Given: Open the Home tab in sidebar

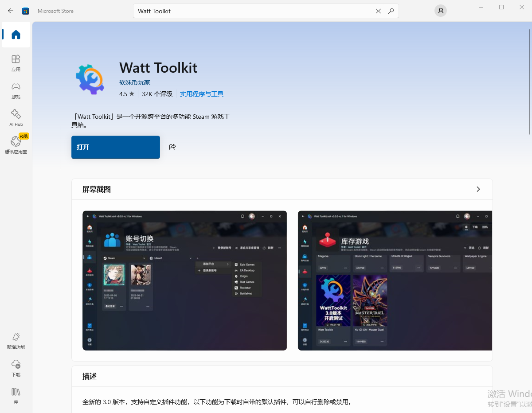Looking at the screenshot, I should pos(16,35).
